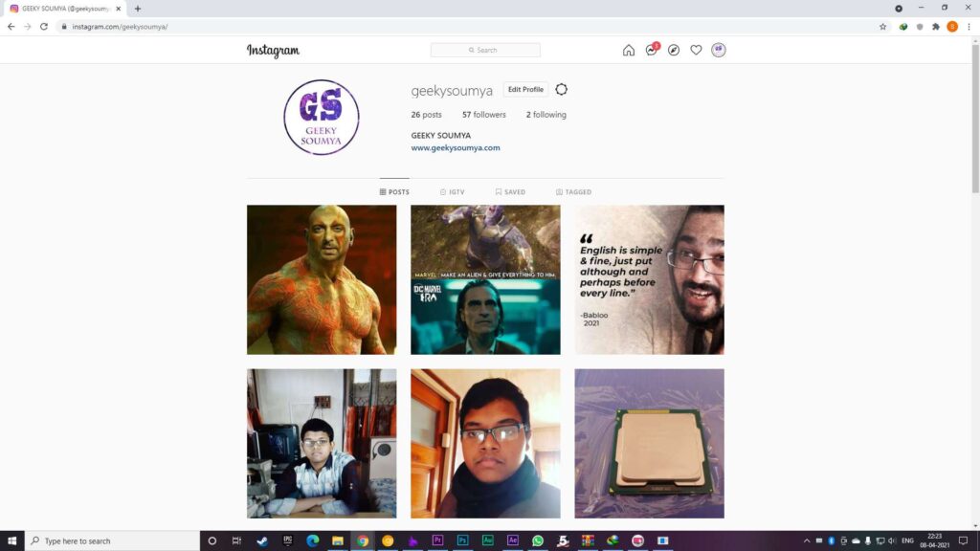
Task: Reload the Instagram page
Action: click(44, 26)
